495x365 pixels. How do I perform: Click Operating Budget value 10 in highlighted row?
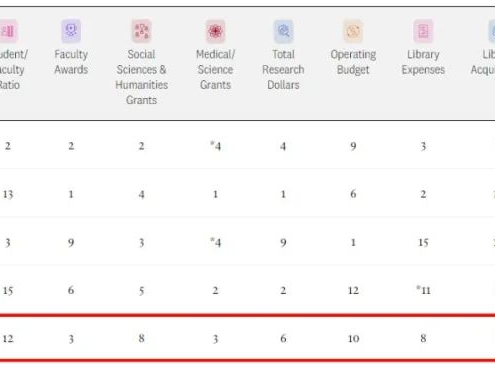(353, 339)
